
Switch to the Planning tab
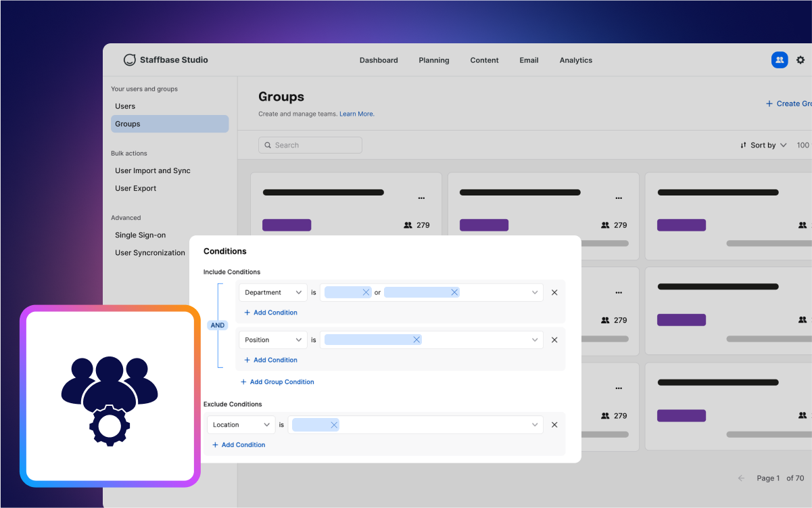(434, 60)
